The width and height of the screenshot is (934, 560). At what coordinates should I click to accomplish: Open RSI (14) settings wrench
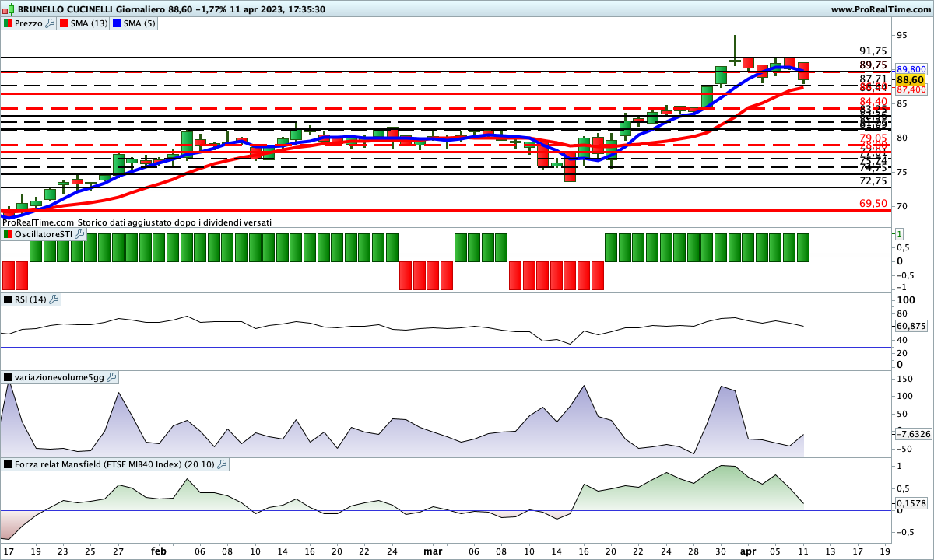coord(54,299)
